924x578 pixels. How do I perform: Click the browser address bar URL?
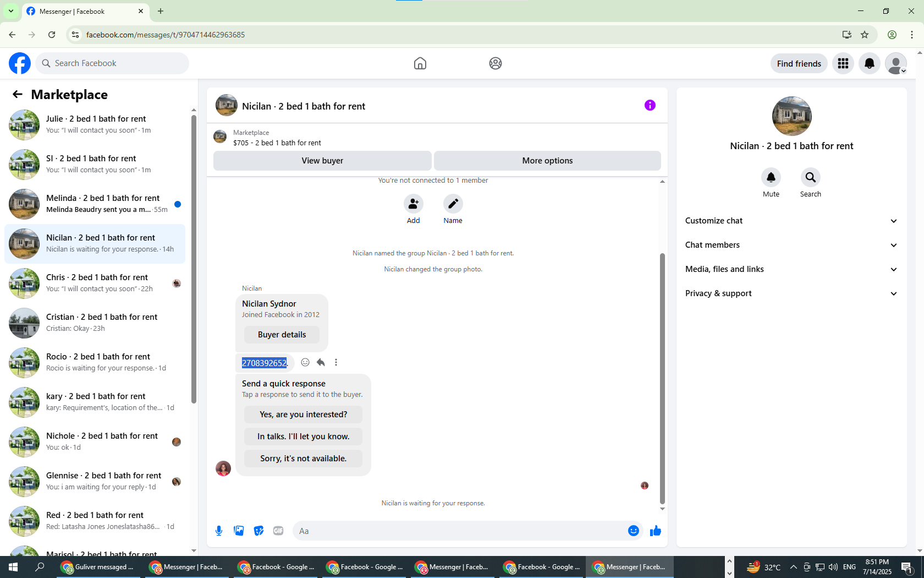click(x=166, y=35)
